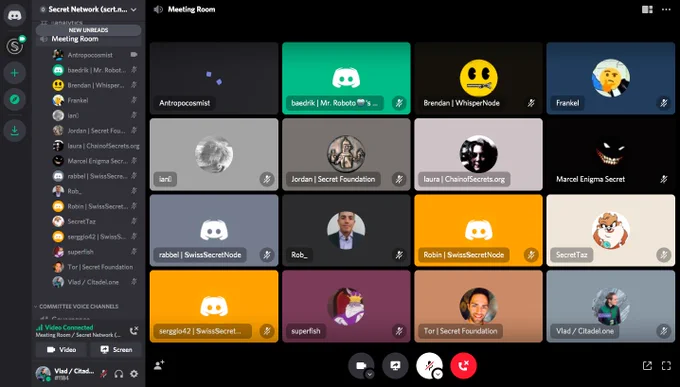This screenshot has height=387, width=680.
Task: Click Marcel Enigma Secret grin avatar
Action: [611, 154]
